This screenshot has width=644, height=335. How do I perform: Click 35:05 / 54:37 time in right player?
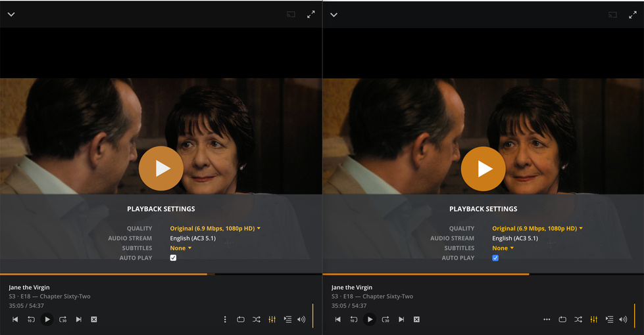click(349, 306)
